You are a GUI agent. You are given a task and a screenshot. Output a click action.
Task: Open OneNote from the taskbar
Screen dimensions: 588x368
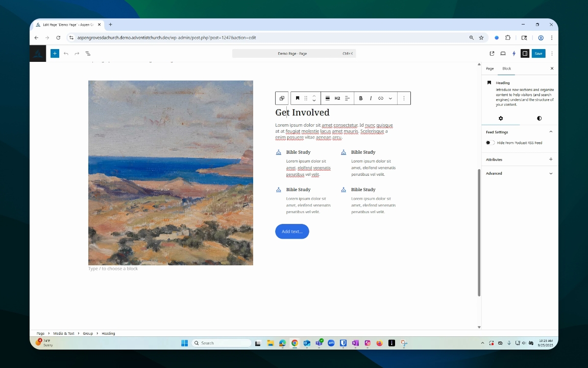point(355,343)
